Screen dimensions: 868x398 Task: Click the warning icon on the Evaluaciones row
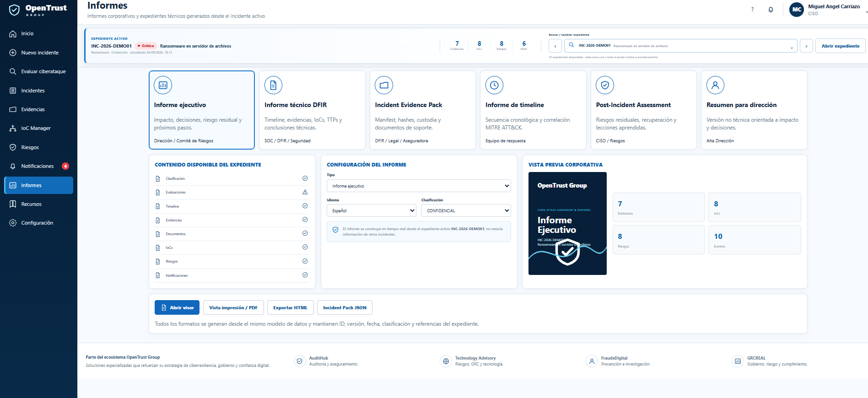305,192
